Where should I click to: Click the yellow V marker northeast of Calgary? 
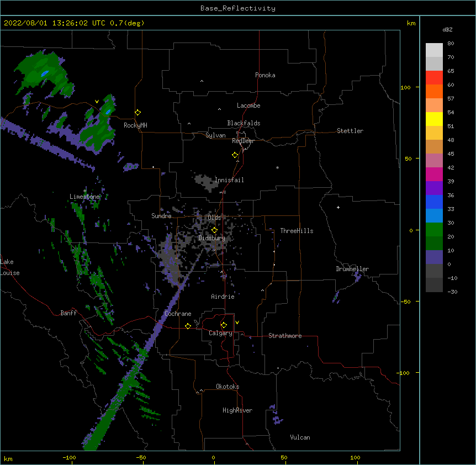(237, 323)
